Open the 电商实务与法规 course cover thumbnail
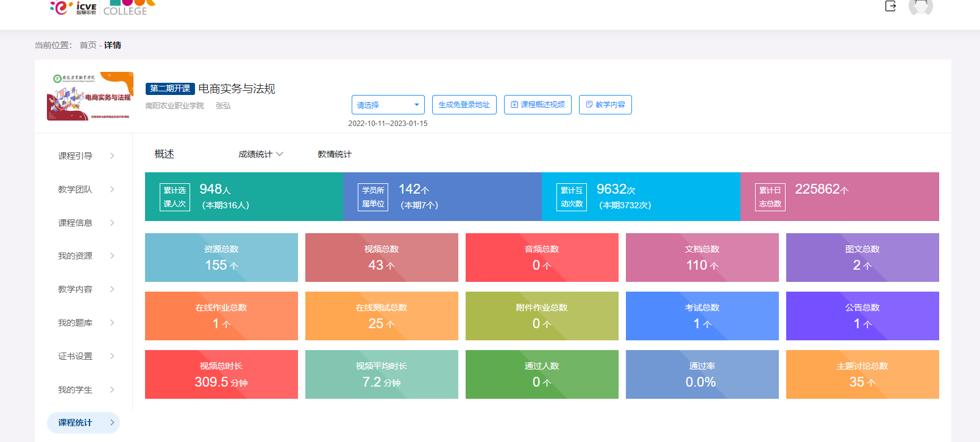 [x=90, y=96]
